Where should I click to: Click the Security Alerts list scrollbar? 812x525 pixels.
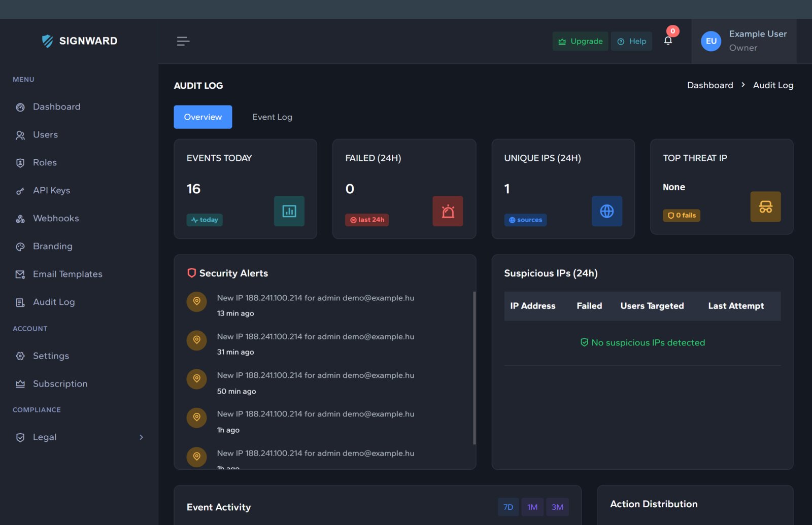click(x=475, y=368)
